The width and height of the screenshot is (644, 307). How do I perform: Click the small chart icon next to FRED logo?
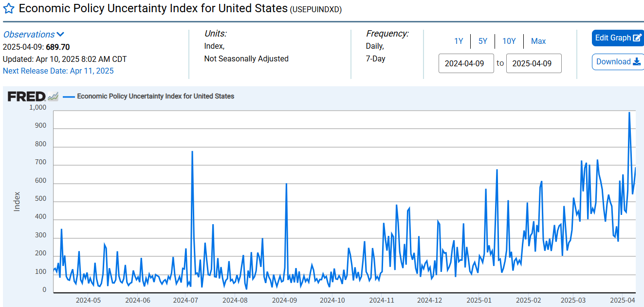point(53,96)
